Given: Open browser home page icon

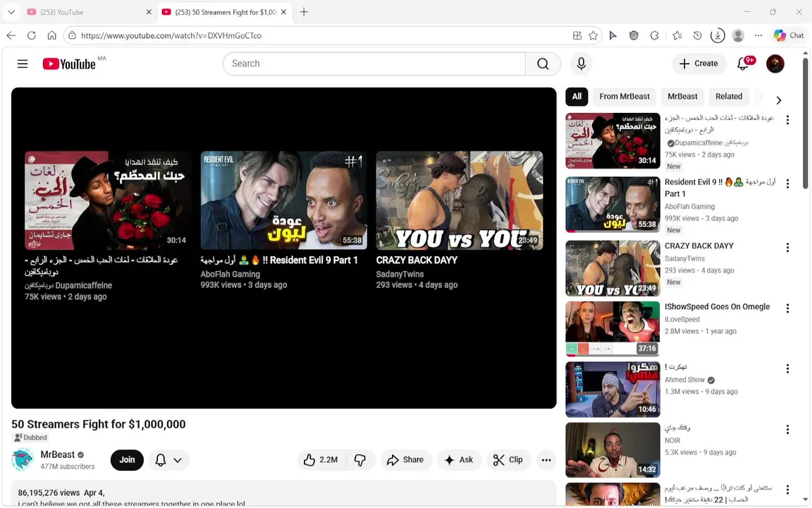Looking at the screenshot, I should [x=51, y=35].
